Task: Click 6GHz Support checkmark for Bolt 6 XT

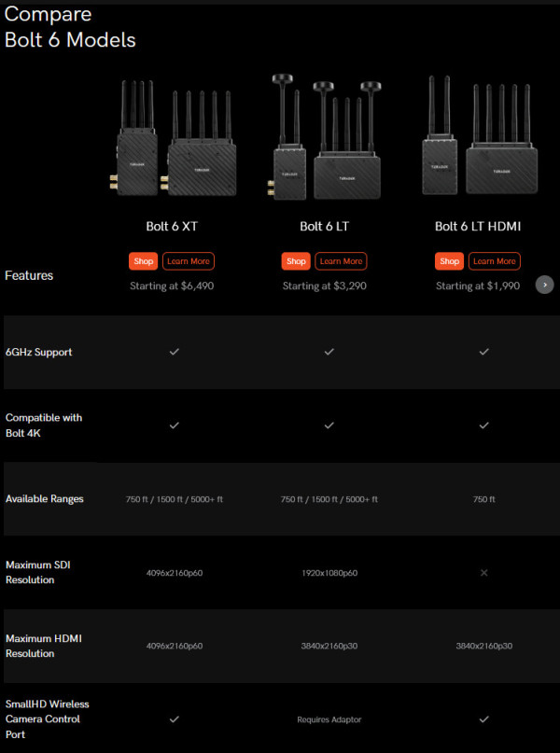Action: [175, 352]
